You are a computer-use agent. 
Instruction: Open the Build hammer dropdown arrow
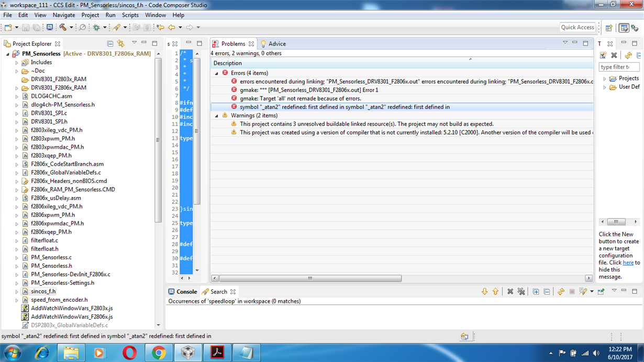[x=71, y=28]
